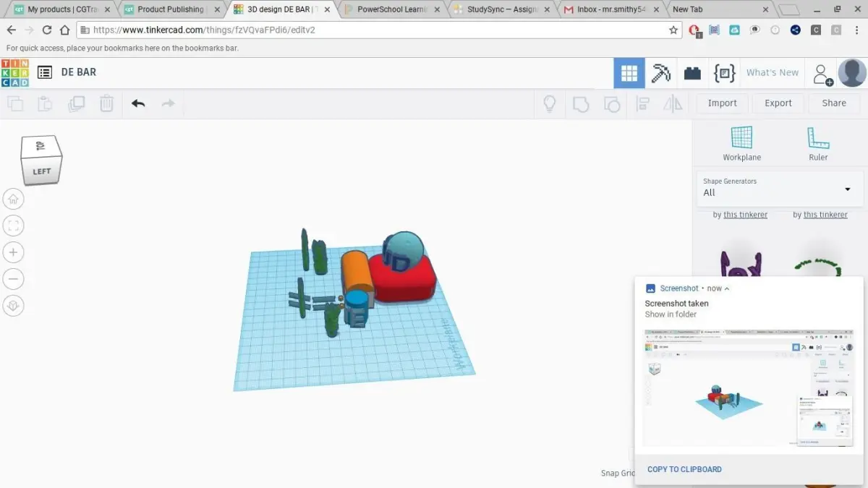Click the Mirror (flip) tool icon

(673, 103)
